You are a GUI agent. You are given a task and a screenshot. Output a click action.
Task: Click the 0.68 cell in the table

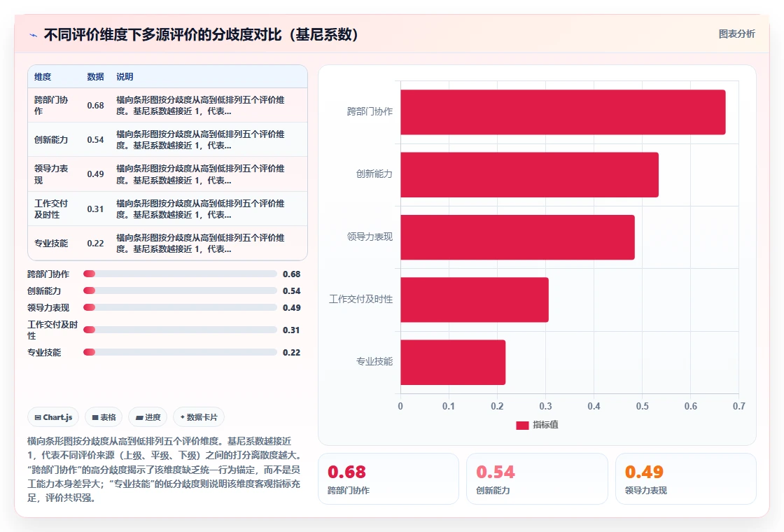[x=95, y=106]
